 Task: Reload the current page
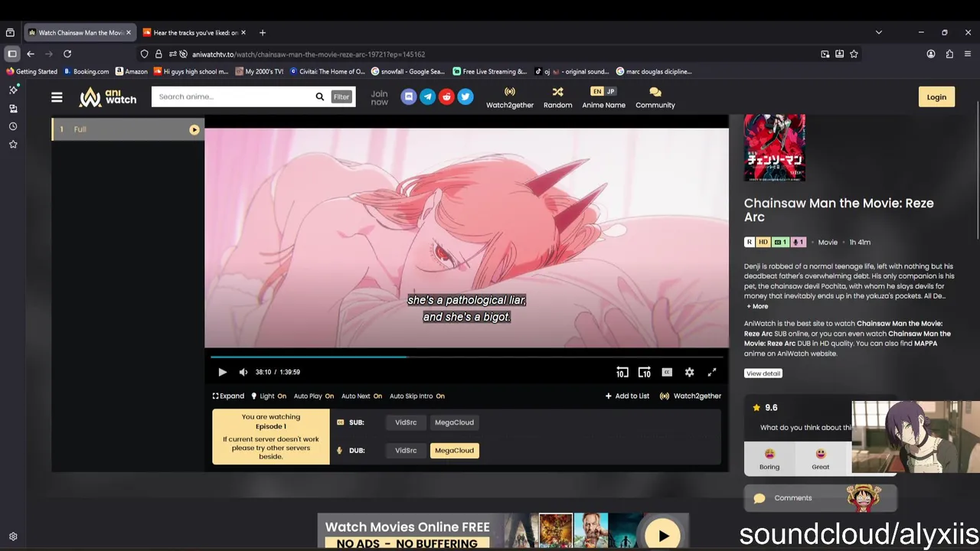(67, 54)
